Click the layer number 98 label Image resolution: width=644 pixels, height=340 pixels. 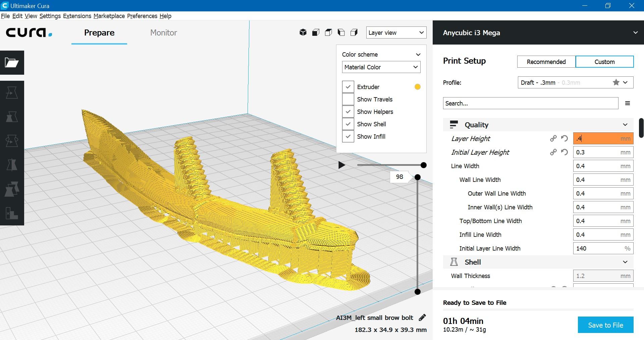[x=399, y=177]
